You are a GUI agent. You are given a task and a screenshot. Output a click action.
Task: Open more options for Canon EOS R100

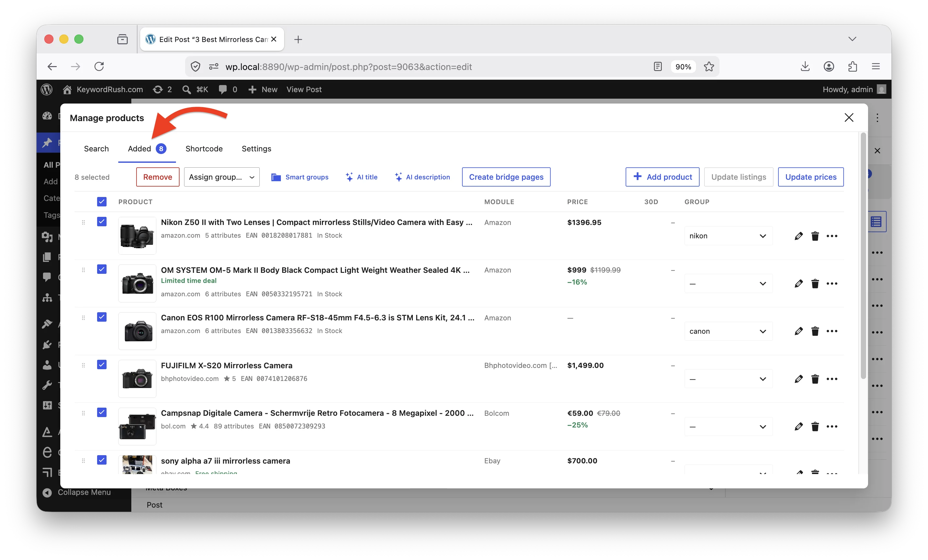(x=832, y=331)
